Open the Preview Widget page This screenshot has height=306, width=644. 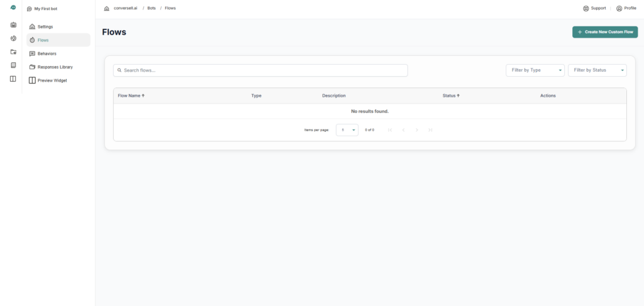pos(52,80)
